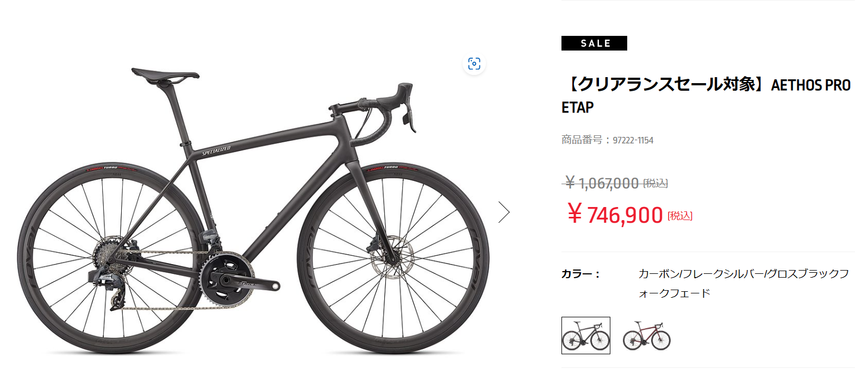Open the image visual search icon
Image resolution: width=868 pixels, height=376 pixels.
coord(474,64)
